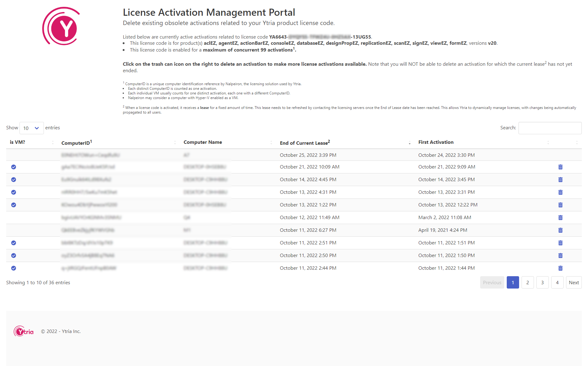Sort table by ComputerID column
This screenshot has height=366, width=588.
click(77, 143)
